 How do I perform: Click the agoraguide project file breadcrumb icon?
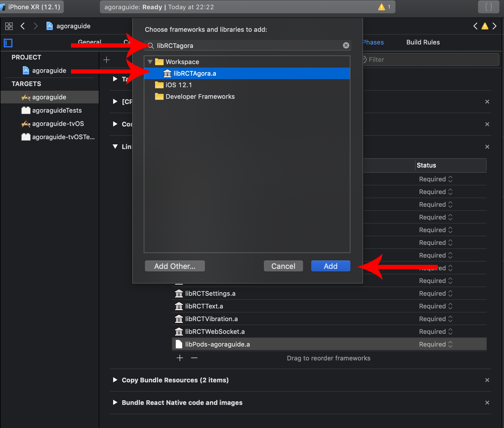point(50,26)
